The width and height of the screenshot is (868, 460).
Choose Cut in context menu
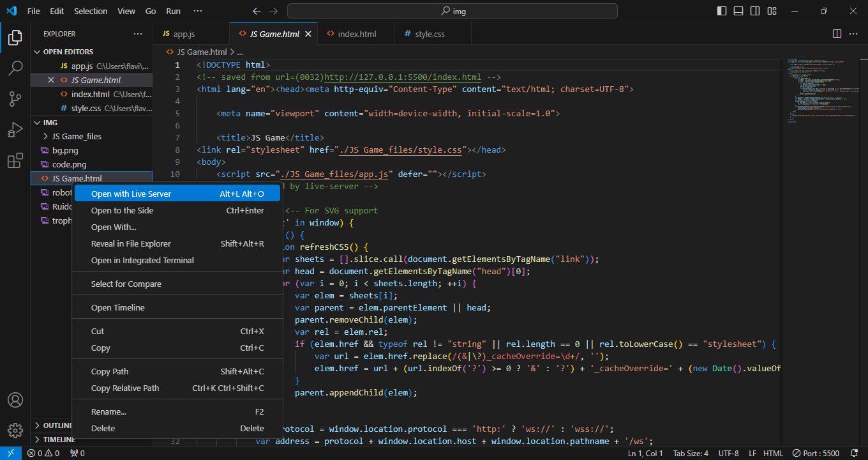(177, 331)
